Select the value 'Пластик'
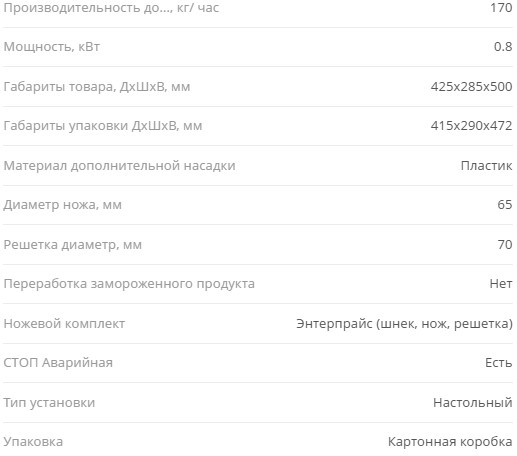This screenshot has height=456, width=517. [x=486, y=165]
